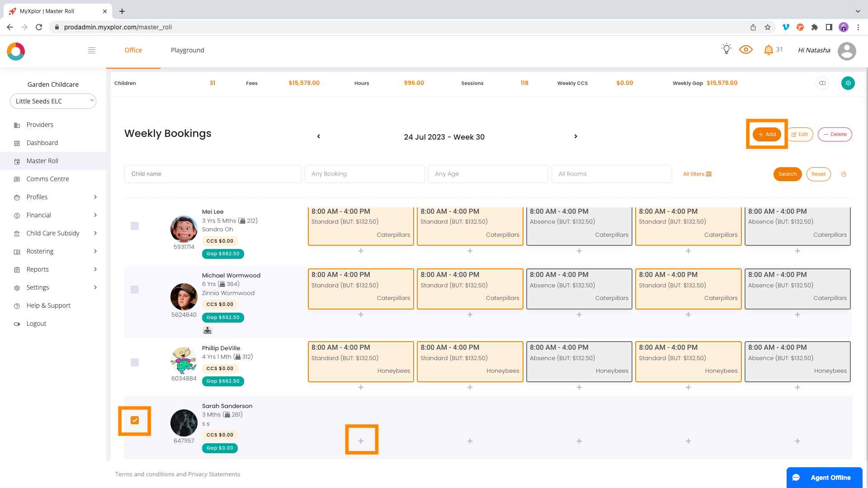Switch to the Playground tab

[x=187, y=50]
